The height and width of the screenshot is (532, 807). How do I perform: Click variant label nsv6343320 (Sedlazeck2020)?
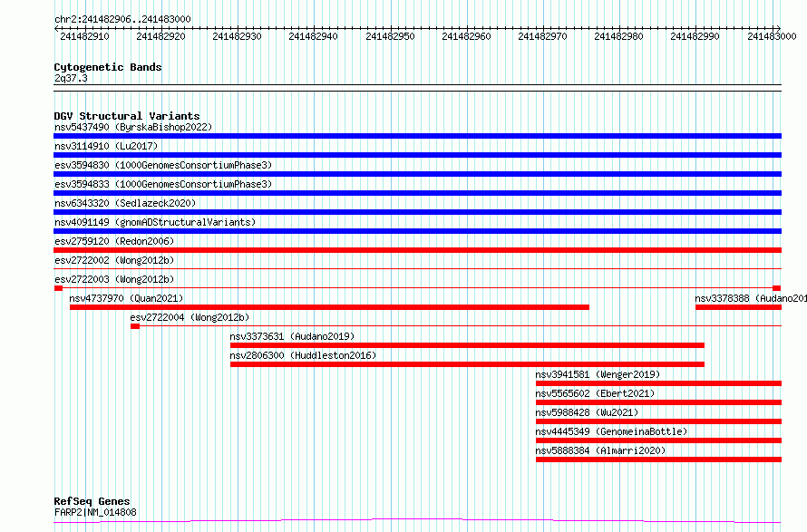(125, 203)
